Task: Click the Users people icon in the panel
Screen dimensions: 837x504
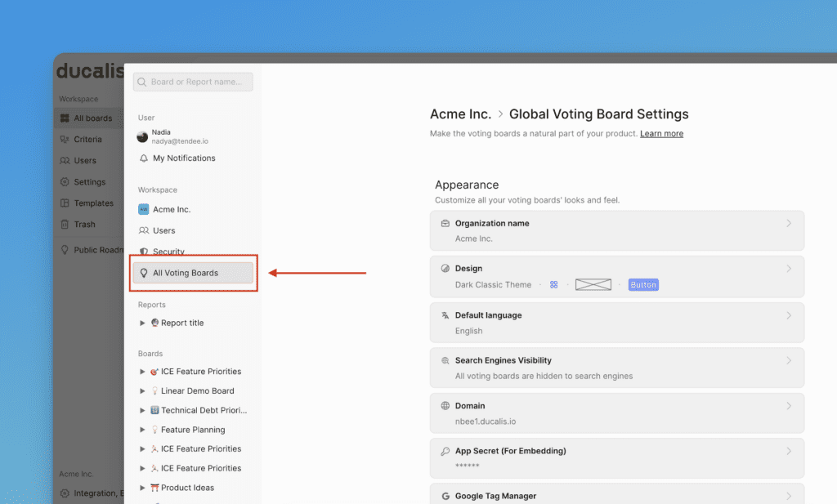Action: (144, 231)
